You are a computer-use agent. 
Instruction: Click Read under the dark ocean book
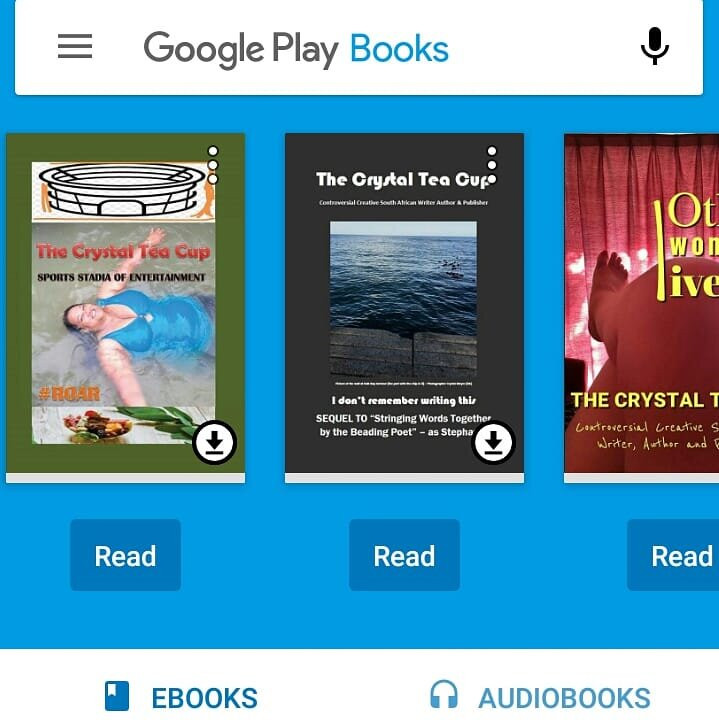coord(404,555)
